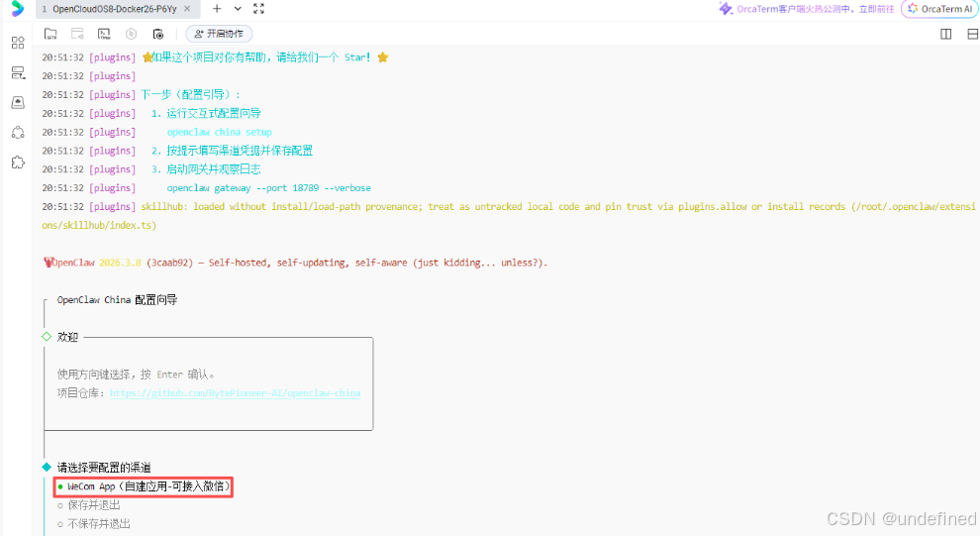Click the 欢迎 section heading
Viewport: 980px width, 536px height.
click(67, 337)
